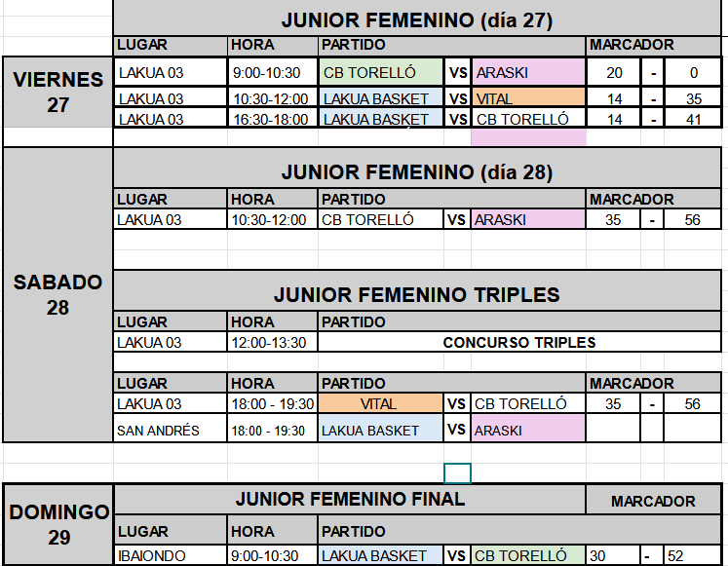Select the 16:30-18:00 time cell
Screen dimensions: 728x566
coord(273,118)
